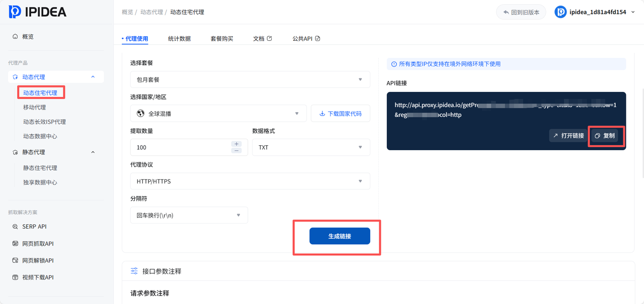Open 移动代理 in the sidebar
Screen dimensions: 644x304
[34, 107]
